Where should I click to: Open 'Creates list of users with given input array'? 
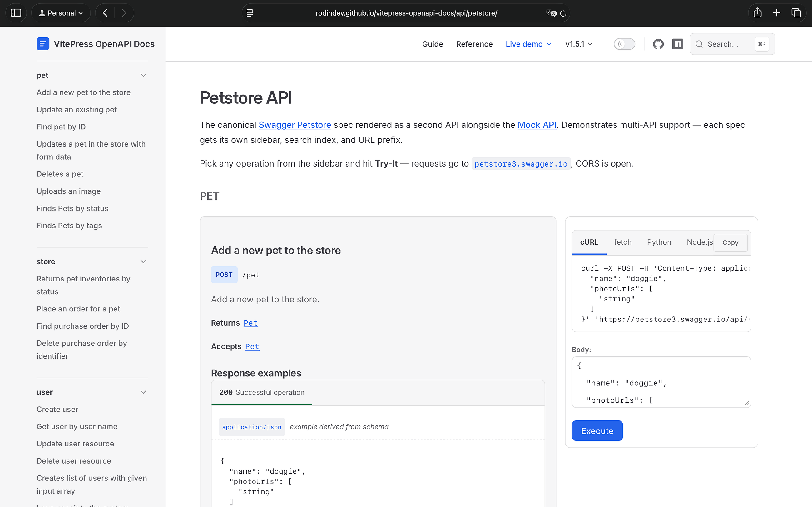pos(92,484)
